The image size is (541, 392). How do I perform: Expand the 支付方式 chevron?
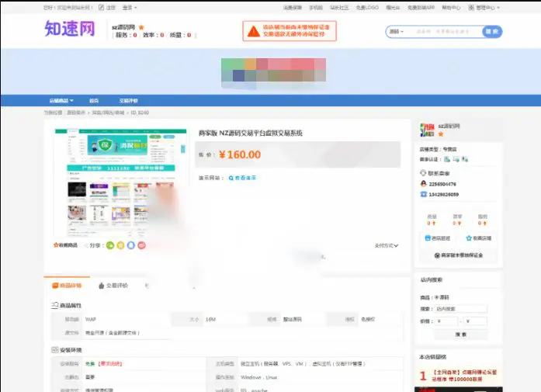(x=396, y=246)
